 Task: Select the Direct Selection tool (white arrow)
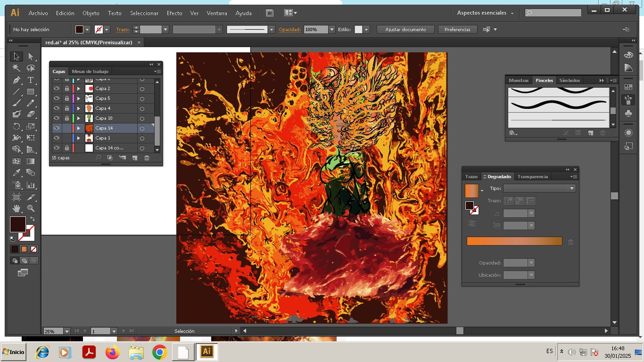point(31,57)
